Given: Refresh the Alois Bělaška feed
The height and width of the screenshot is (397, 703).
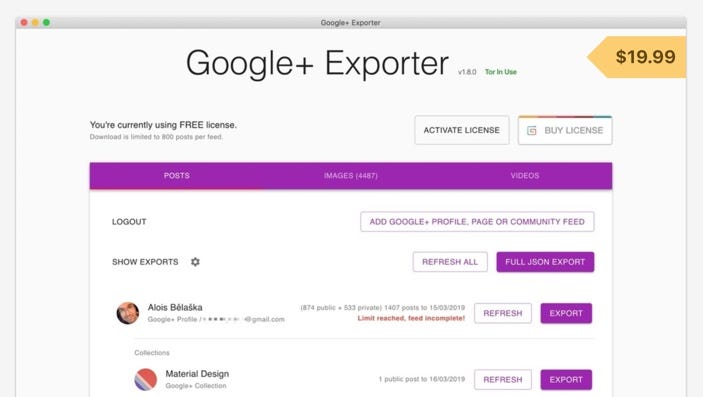Looking at the screenshot, I should point(503,313).
